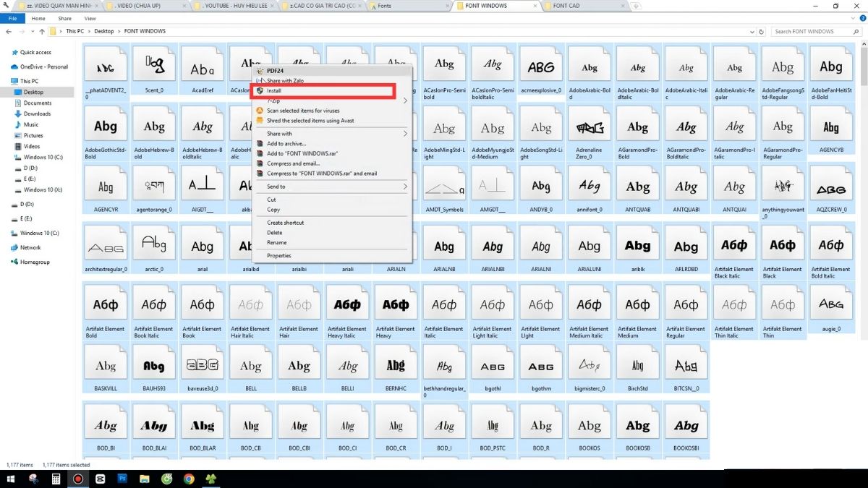Open Network in the navigation pane
The width and height of the screenshot is (868, 488).
point(30,247)
